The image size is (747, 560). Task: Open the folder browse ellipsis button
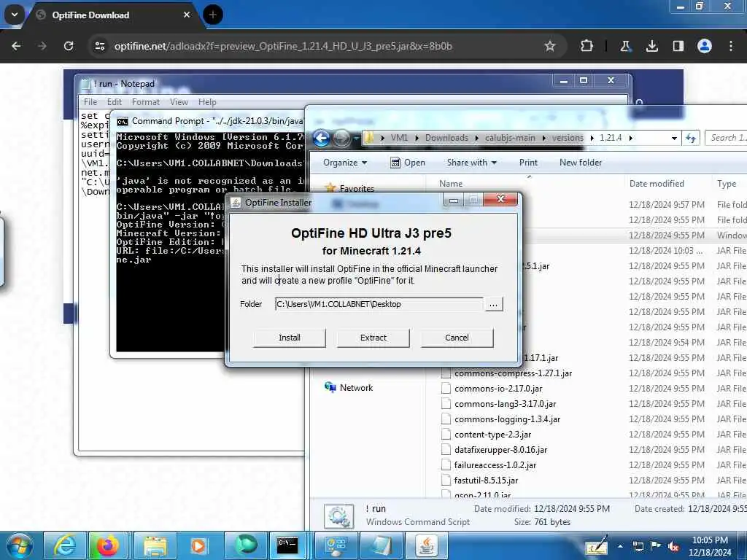(x=494, y=304)
